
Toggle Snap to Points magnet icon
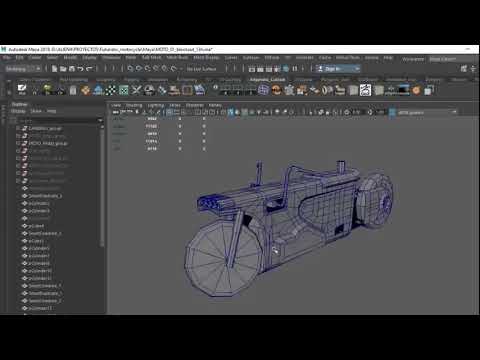(147, 69)
